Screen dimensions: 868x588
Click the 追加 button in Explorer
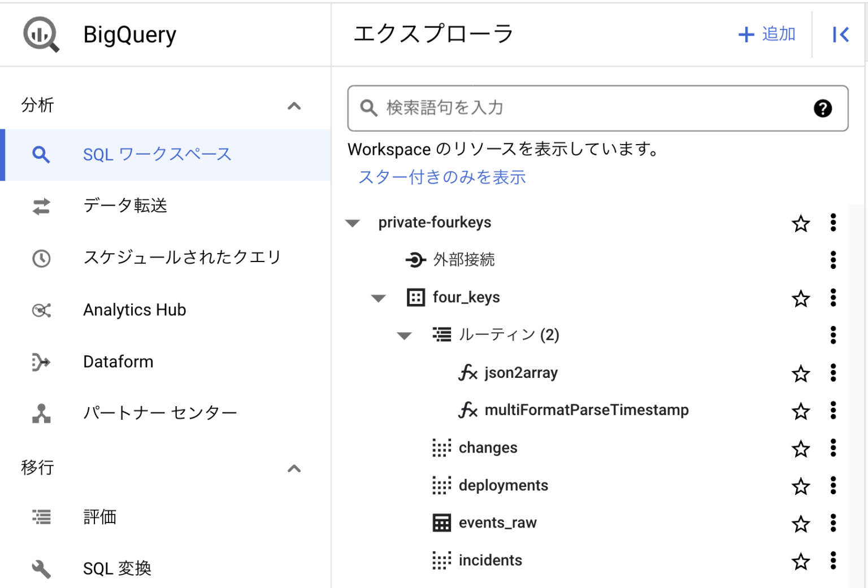(x=766, y=34)
